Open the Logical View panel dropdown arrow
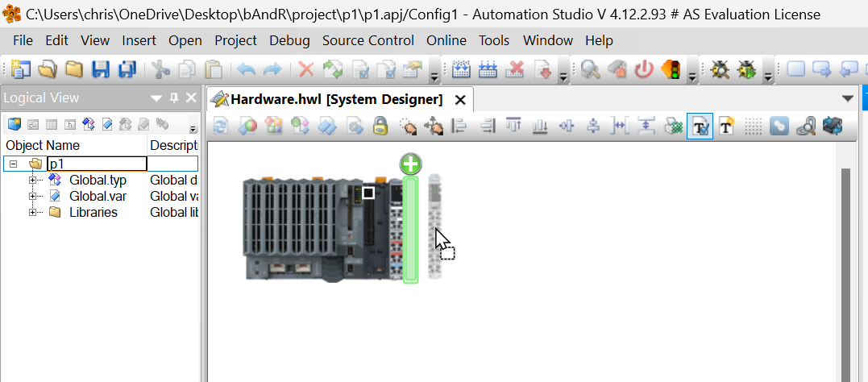This screenshot has width=868, height=382. 156,98
